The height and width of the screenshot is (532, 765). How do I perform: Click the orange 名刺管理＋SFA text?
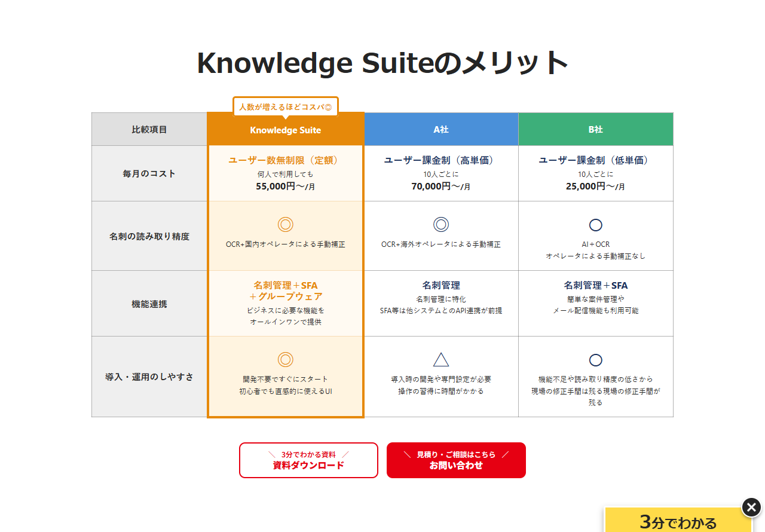286,285
